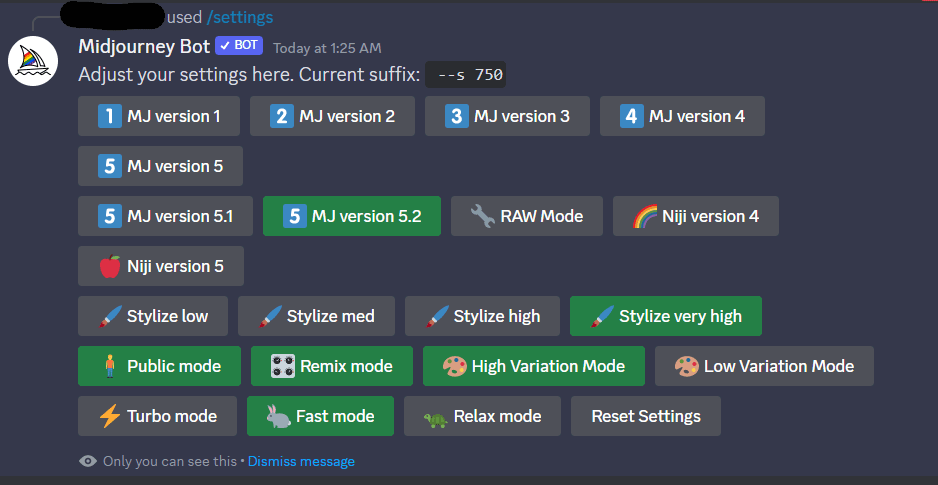The height and width of the screenshot is (485, 938).
Task: Activate Turbo mode
Action: pos(157,416)
